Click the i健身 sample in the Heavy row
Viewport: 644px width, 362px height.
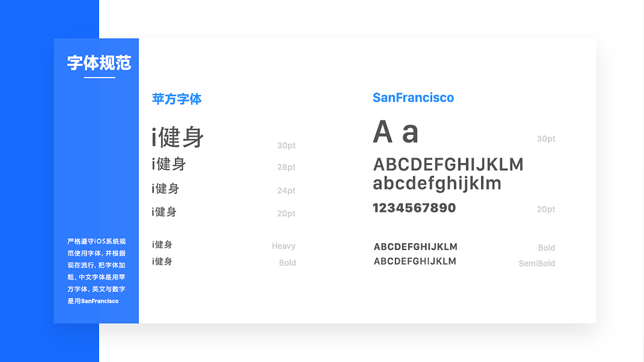[x=162, y=245]
